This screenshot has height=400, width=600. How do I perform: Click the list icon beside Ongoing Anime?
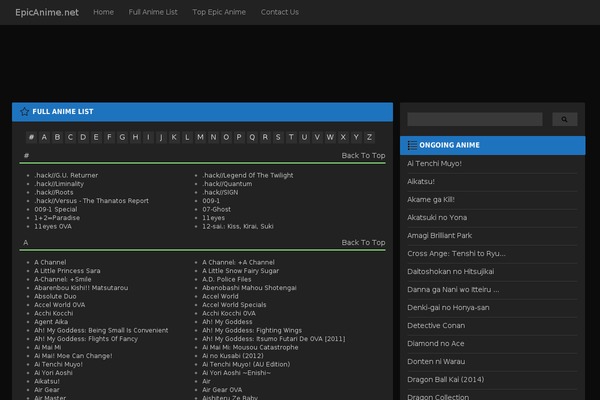(x=412, y=145)
